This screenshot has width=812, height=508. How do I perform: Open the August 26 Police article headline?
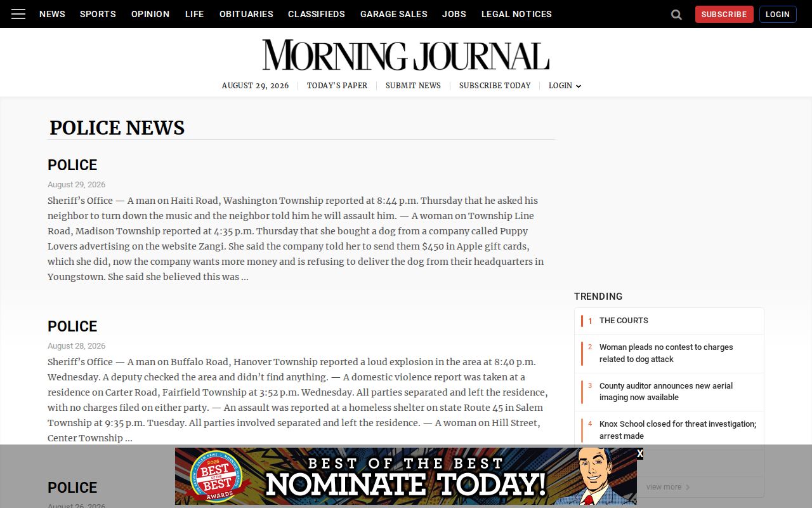[x=72, y=488]
